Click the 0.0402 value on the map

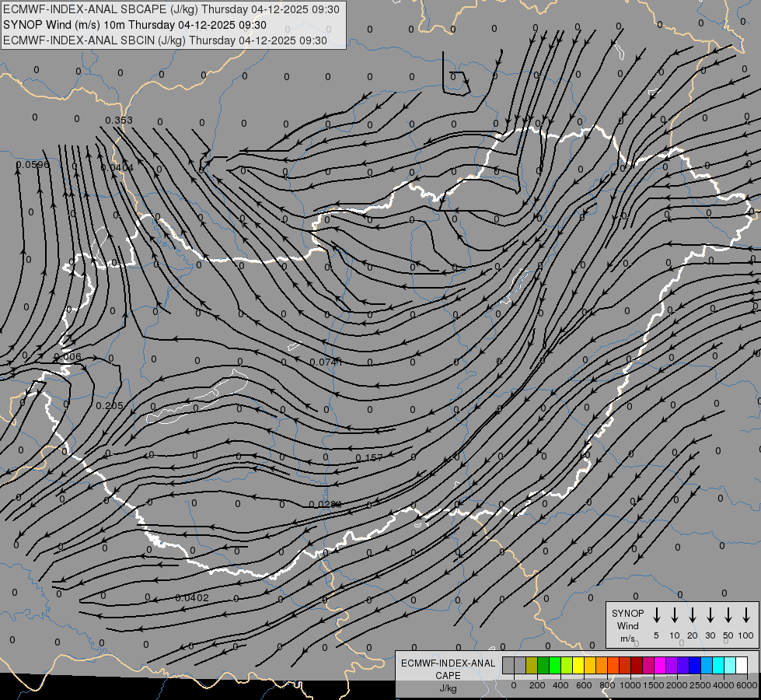coord(192,597)
